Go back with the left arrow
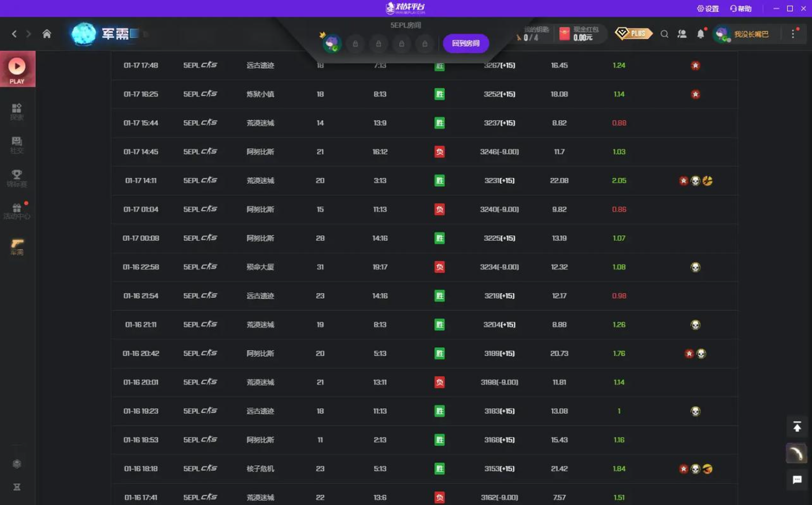This screenshot has height=505, width=812. point(14,34)
